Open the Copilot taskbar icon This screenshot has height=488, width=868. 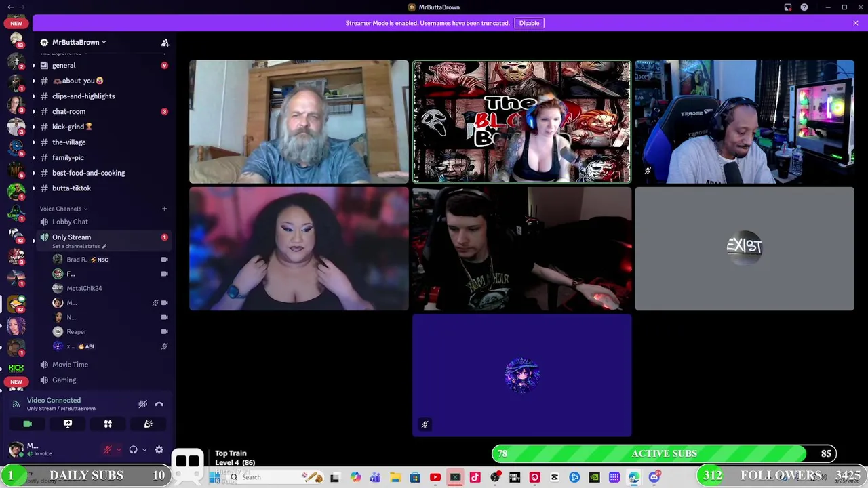(355, 477)
